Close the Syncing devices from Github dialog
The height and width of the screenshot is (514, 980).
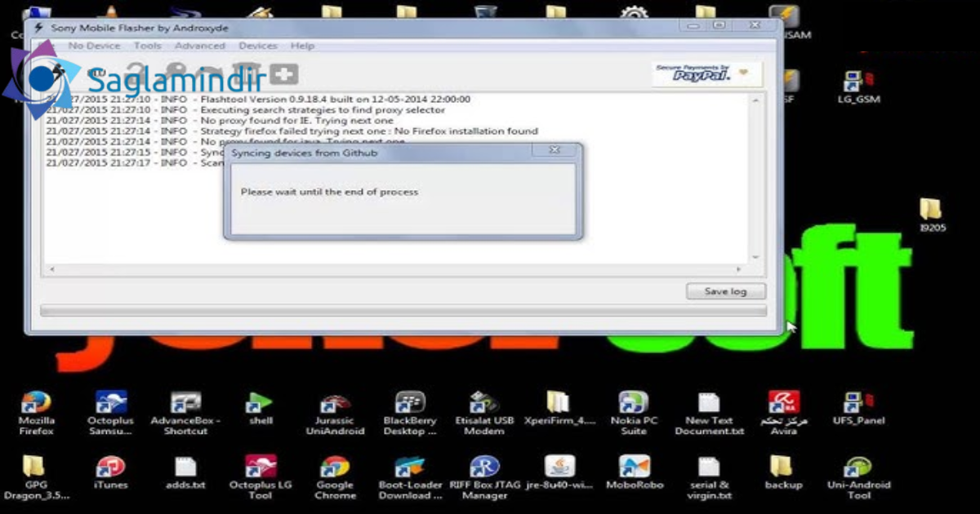[x=555, y=150]
